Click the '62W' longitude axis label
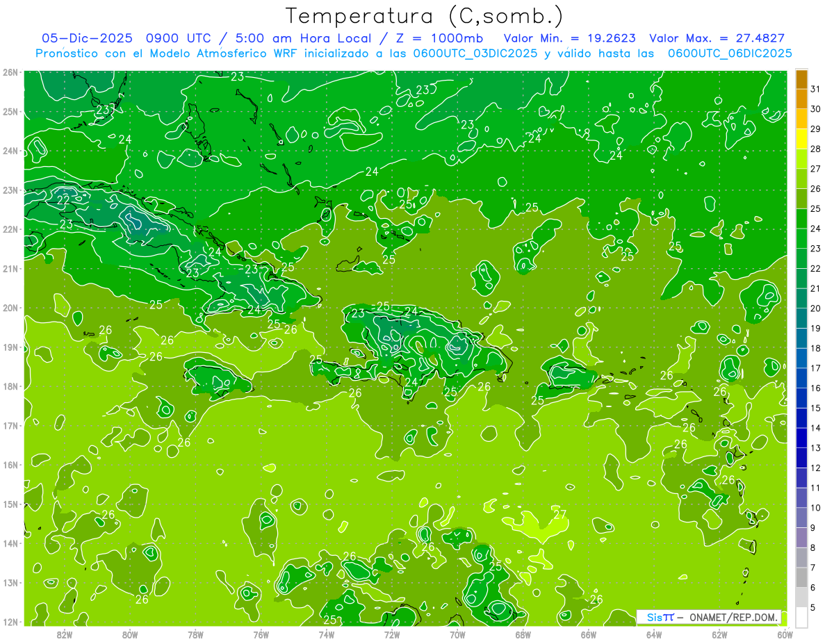 719,634
